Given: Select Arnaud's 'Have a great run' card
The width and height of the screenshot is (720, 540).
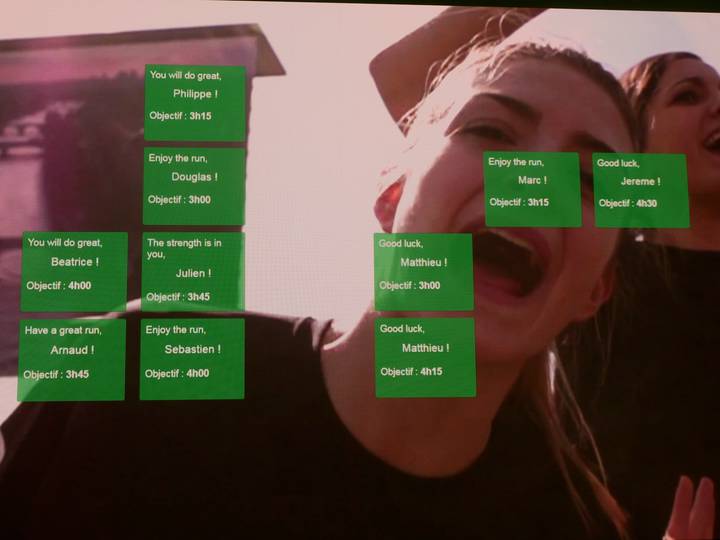Looking at the screenshot, I should point(73,359).
